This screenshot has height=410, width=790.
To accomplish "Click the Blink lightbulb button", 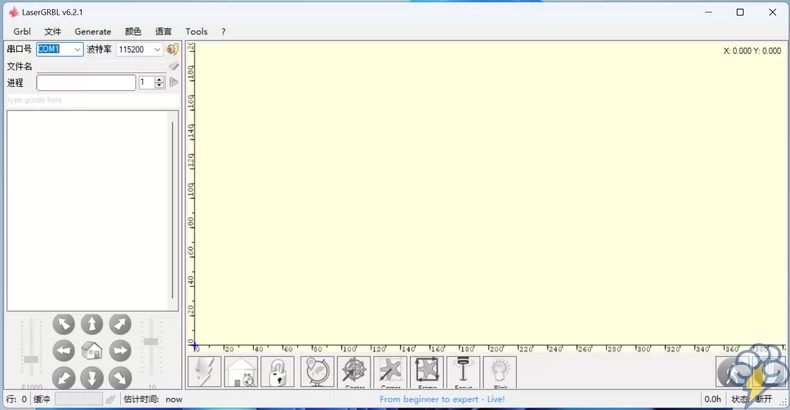I will point(500,372).
